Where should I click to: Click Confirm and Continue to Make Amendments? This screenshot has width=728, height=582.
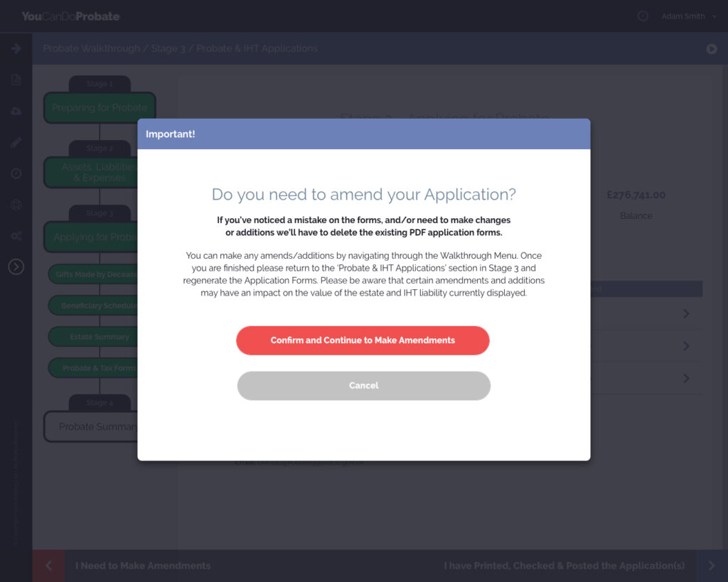[363, 340]
